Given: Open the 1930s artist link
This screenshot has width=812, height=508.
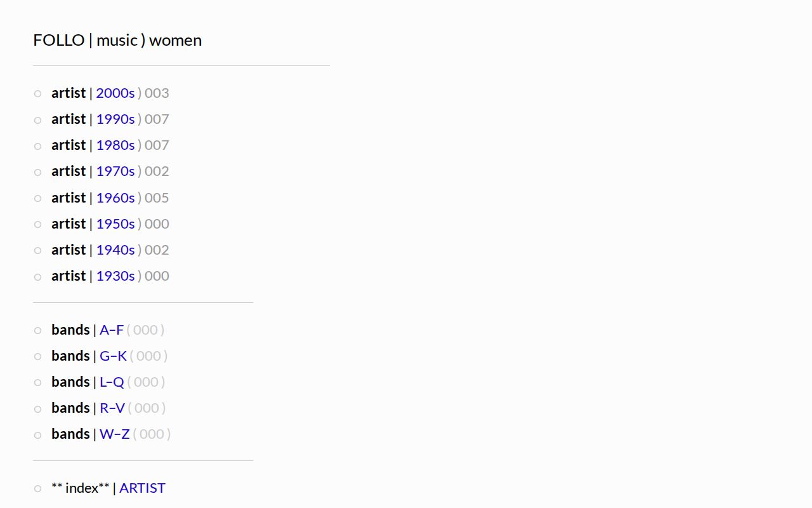Looking at the screenshot, I should [115, 276].
